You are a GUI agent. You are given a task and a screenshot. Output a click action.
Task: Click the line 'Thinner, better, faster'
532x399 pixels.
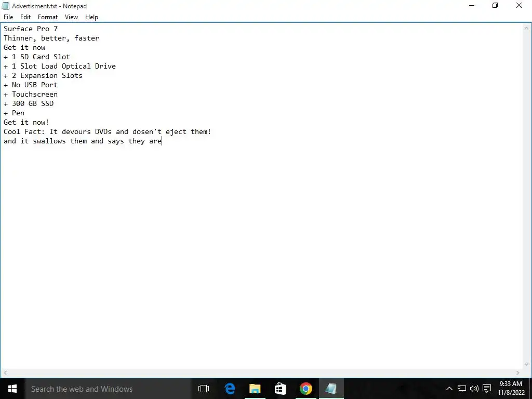[x=51, y=38]
